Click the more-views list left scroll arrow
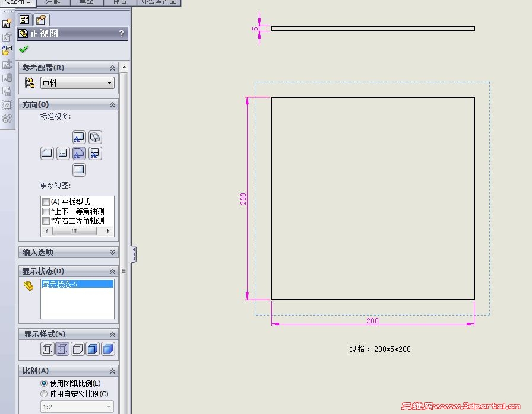The image size is (532, 414). click(46, 231)
